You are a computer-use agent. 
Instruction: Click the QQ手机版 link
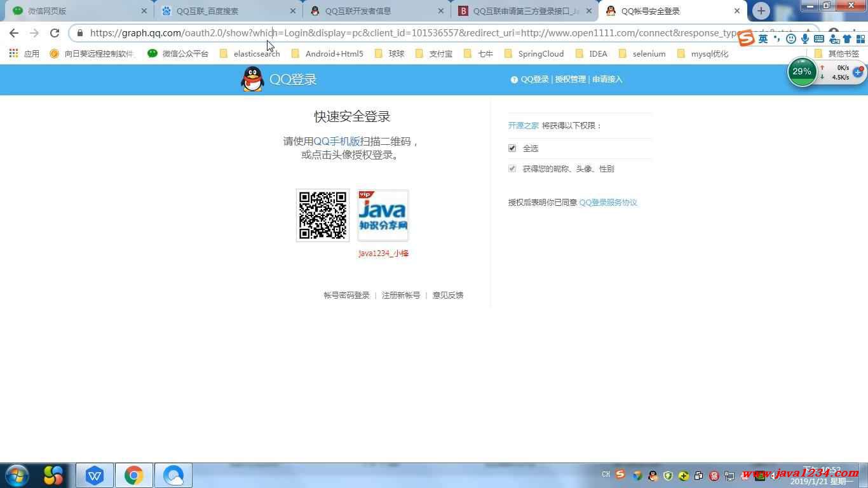337,141
